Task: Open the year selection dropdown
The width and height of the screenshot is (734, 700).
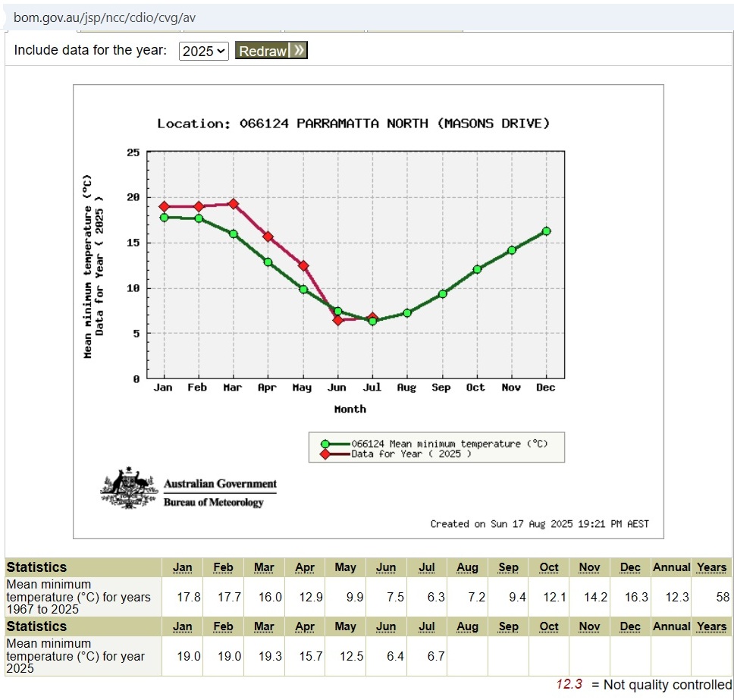Action: point(203,51)
